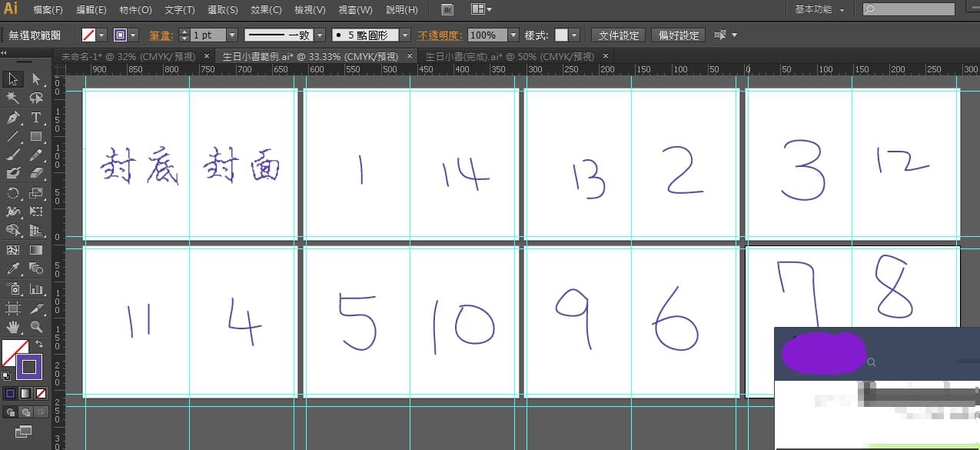The width and height of the screenshot is (980, 450).
Task: Open the 編輯(E) menu
Action: pos(92,10)
